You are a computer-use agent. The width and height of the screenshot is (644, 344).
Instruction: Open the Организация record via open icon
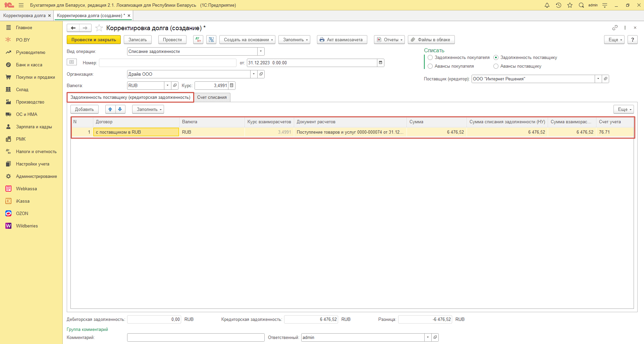261,74
